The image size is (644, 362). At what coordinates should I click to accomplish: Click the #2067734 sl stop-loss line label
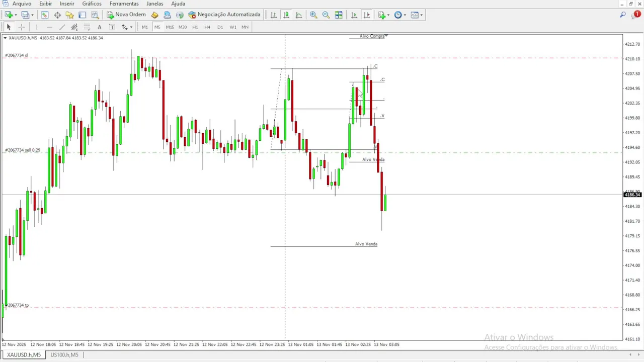click(16, 55)
